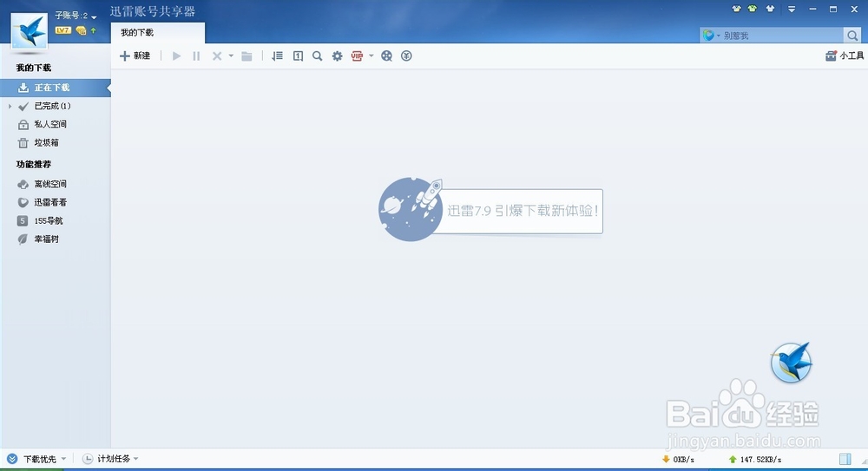Click the film reel toolbar icon

point(386,56)
